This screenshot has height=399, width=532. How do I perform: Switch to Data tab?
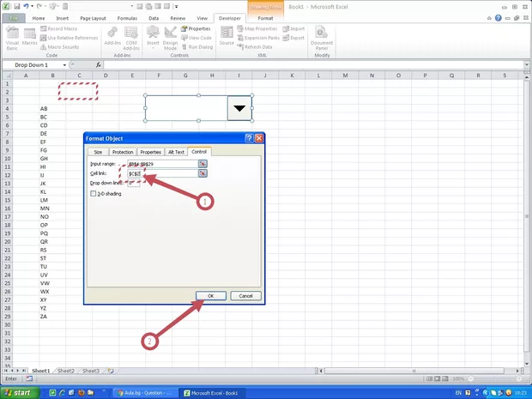click(154, 18)
